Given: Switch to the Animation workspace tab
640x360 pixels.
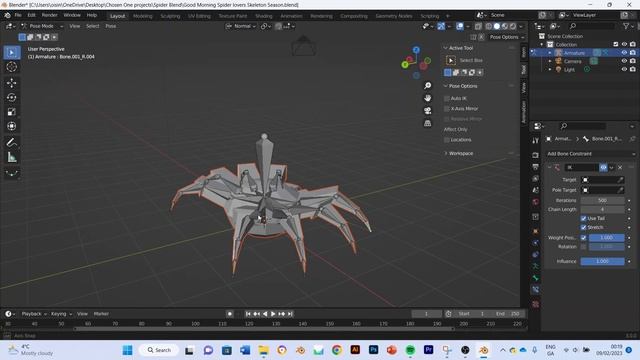Looking at the screenshot, I should click(291, 16).
